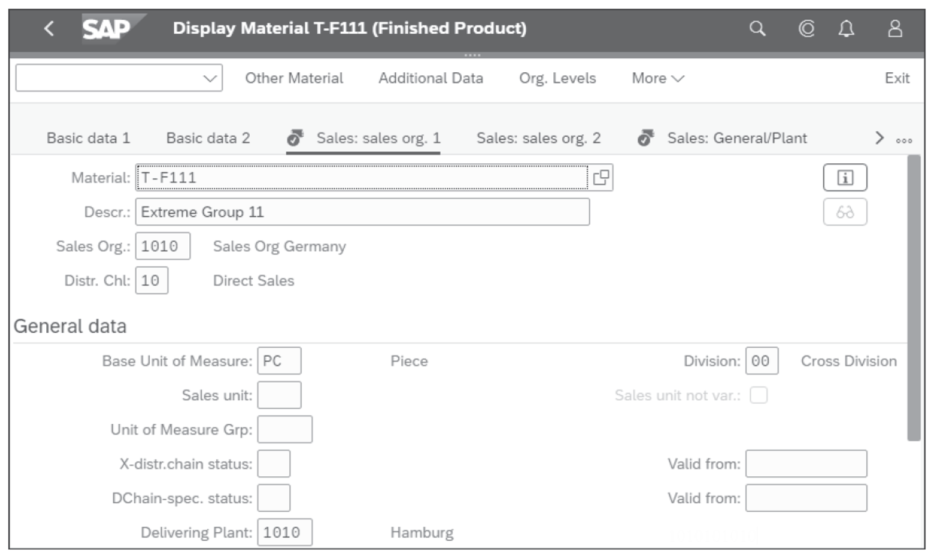Click the chevron to reveal more tabs
The width and height of the screenshot is (936, 560).
(x=879, y=138)
